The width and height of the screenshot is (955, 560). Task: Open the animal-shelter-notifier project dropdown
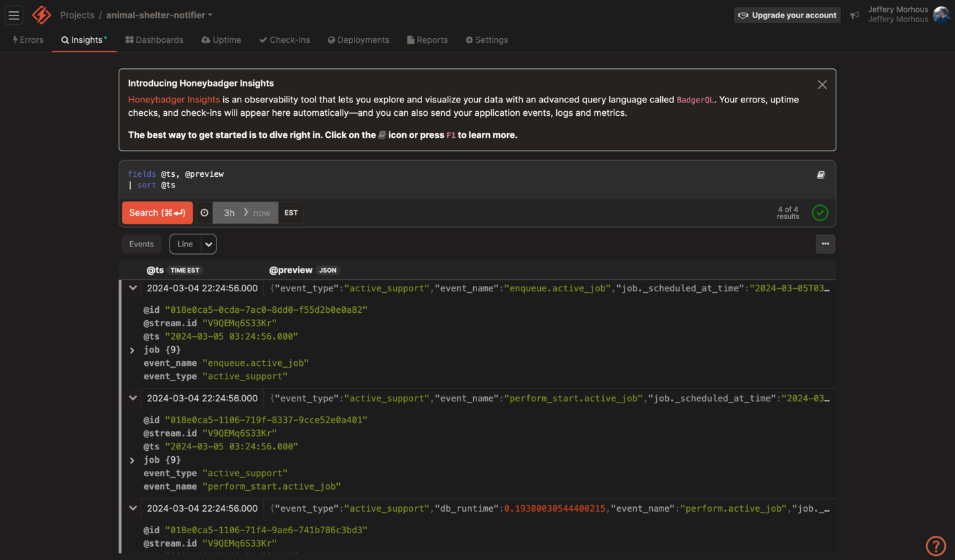[160, 15]
